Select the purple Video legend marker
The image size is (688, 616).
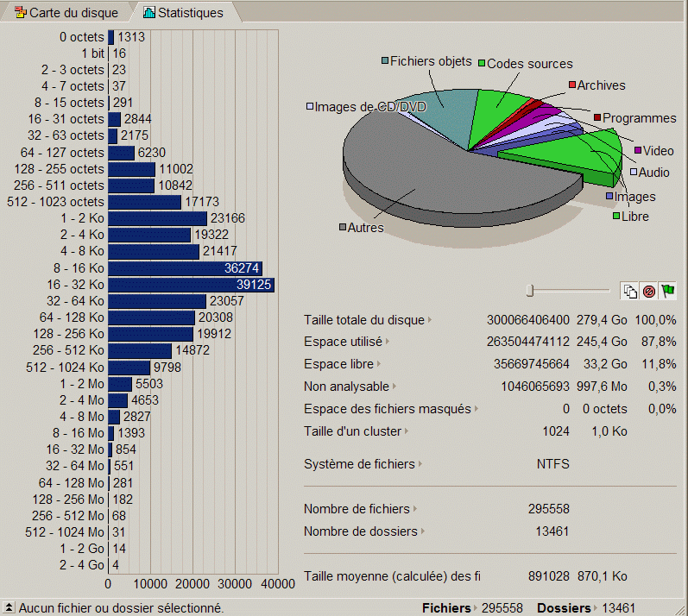click(637, 151)
